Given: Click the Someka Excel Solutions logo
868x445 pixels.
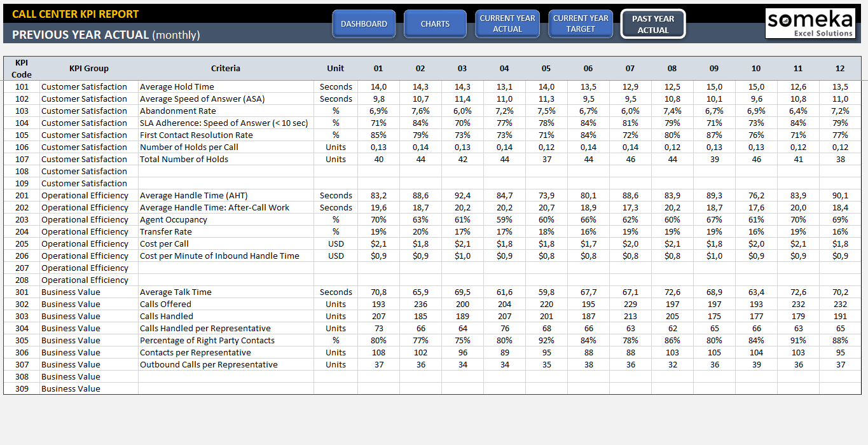Looking at the screenshot, I should pyautogui.click(x=809, y=24).
